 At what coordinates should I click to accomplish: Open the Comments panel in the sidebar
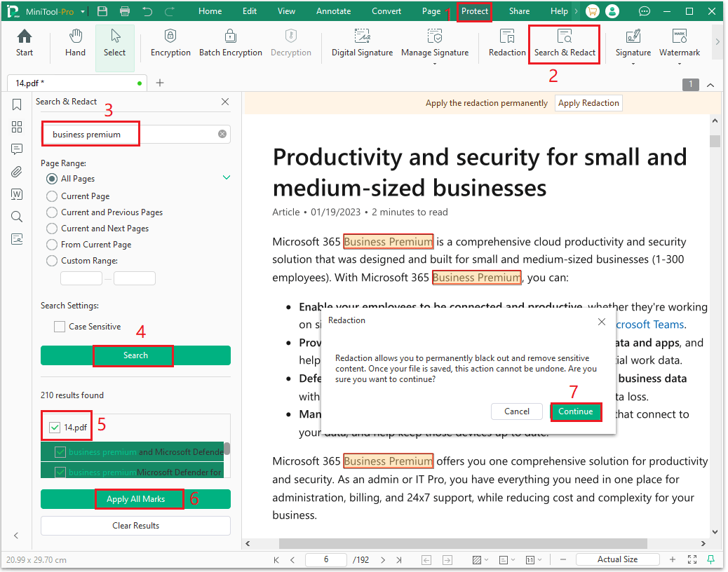coord(16,149)
